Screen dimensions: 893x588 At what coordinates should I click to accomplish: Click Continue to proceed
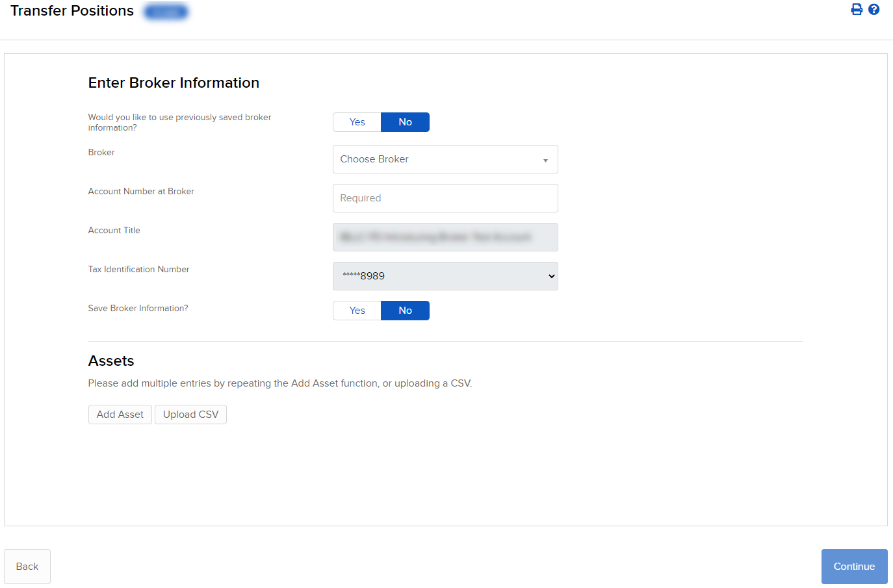click(854, 566)
